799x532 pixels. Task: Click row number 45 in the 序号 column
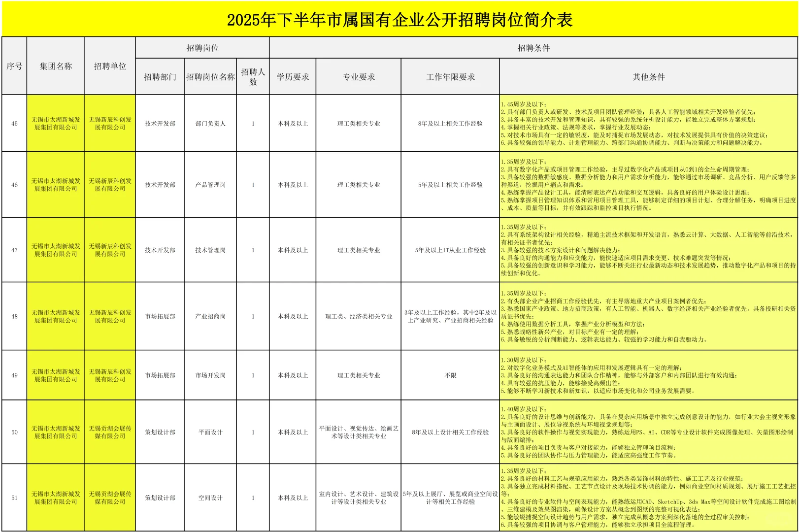pos(15,124)
